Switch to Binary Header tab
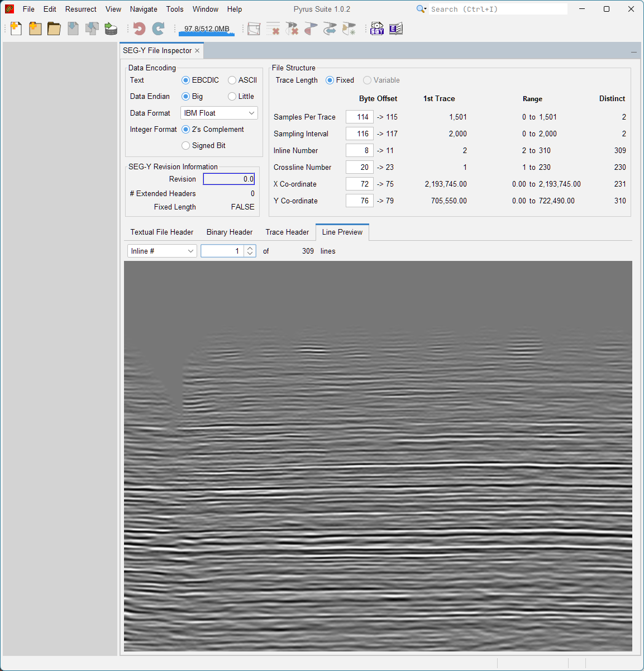The image size is (644, 671). click(230, 232)
